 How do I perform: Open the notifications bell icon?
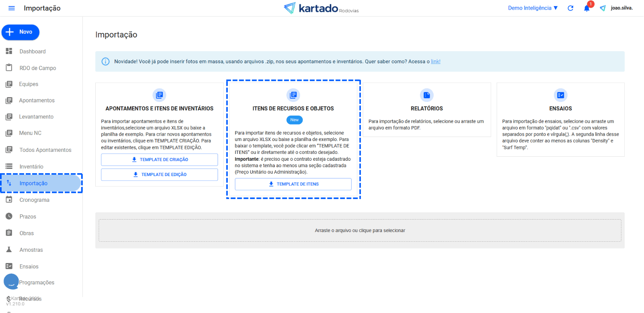(586, 8)
